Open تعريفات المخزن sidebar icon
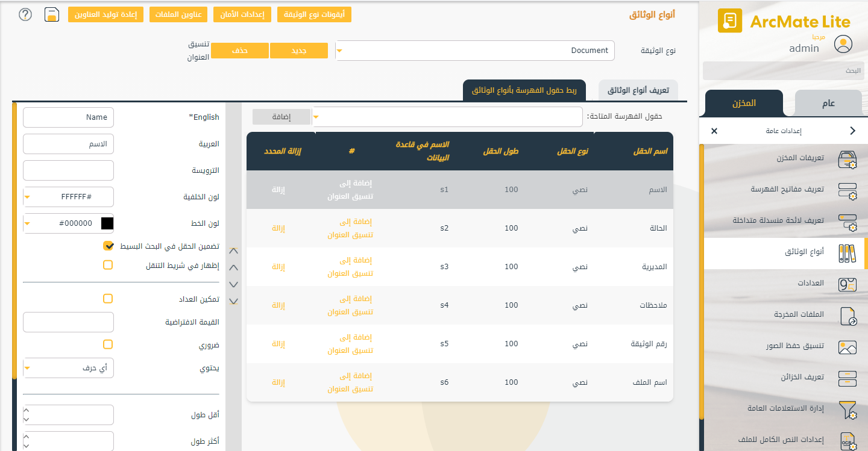This screenshot has height=451, width=868. [x=847, y=159]
